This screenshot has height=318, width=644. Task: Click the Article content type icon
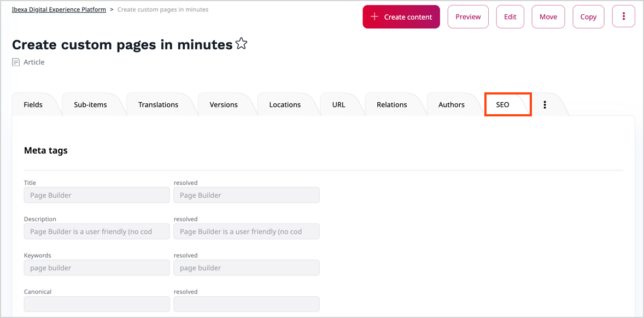coord(15,62)
